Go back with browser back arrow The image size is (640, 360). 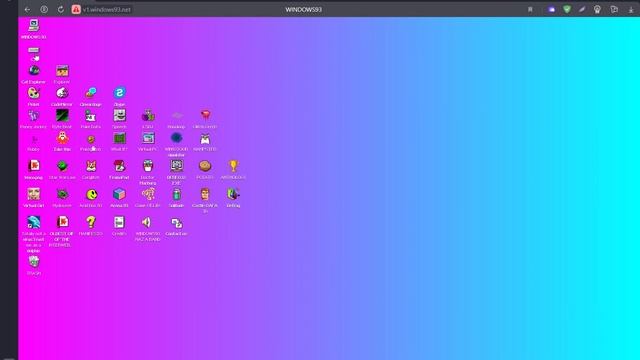coord(27,9)
